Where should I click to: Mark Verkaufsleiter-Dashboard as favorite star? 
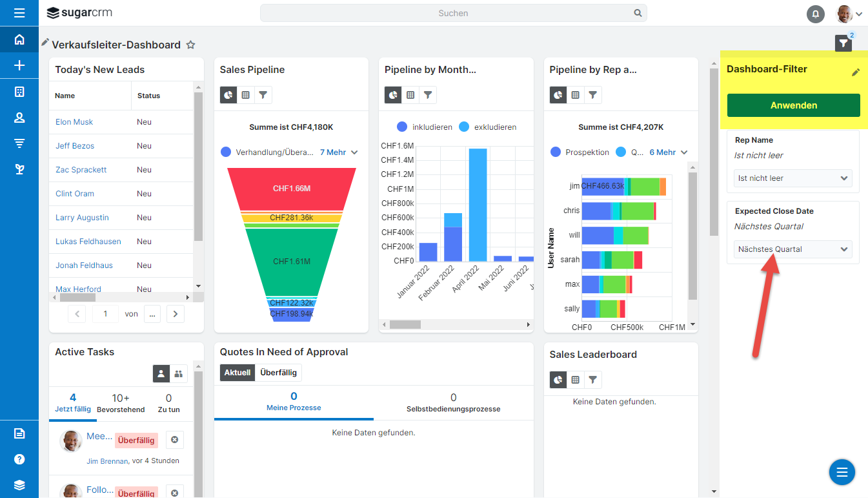[x=190, y=45]
